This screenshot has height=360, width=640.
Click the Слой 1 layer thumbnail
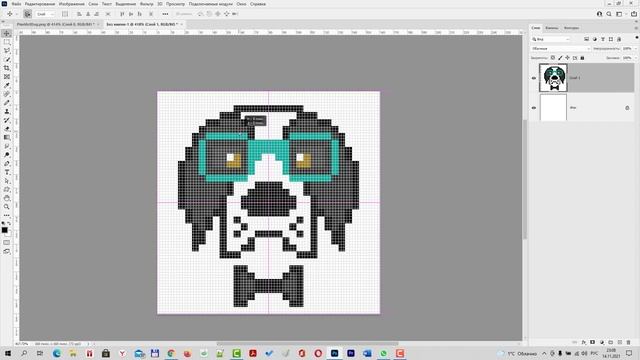pos(553,78)
